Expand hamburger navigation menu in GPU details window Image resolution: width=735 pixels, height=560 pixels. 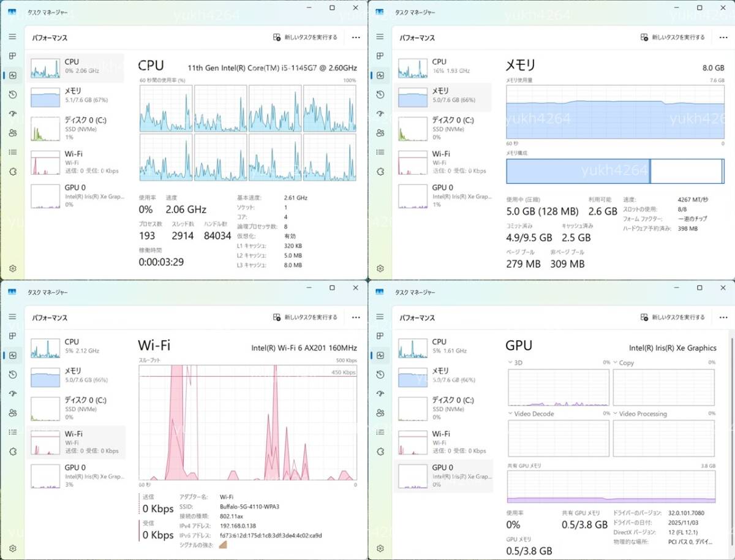[x=380, y=317]
